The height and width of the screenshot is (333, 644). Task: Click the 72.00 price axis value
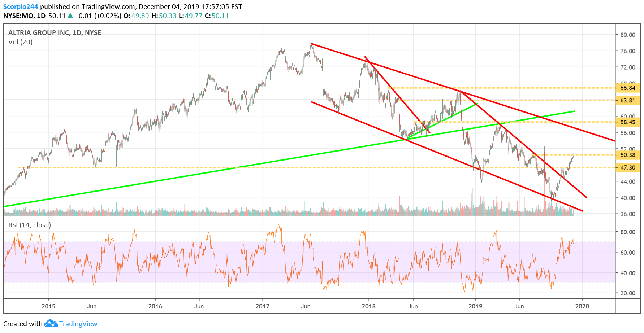click(628, 67)
